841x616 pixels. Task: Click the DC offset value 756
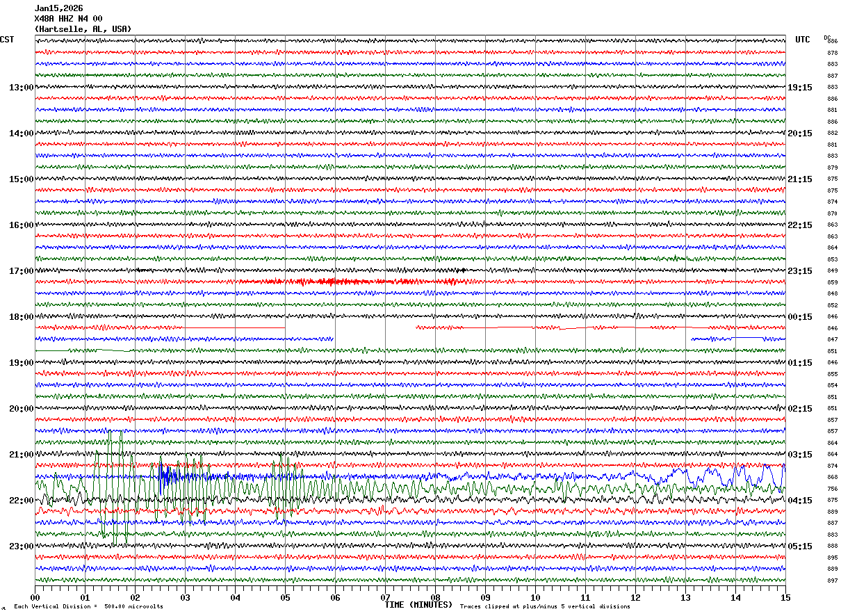(x=832, y=489)
